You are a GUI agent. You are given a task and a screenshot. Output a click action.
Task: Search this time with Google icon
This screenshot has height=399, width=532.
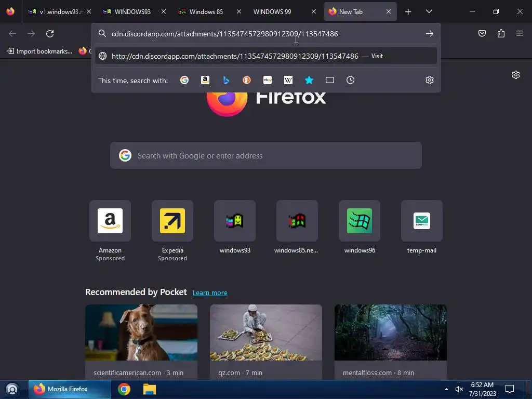click(x=184, y=80)
